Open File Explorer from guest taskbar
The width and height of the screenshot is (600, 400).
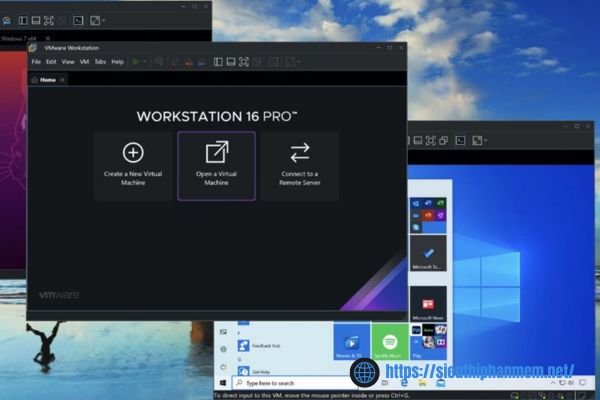422,383
